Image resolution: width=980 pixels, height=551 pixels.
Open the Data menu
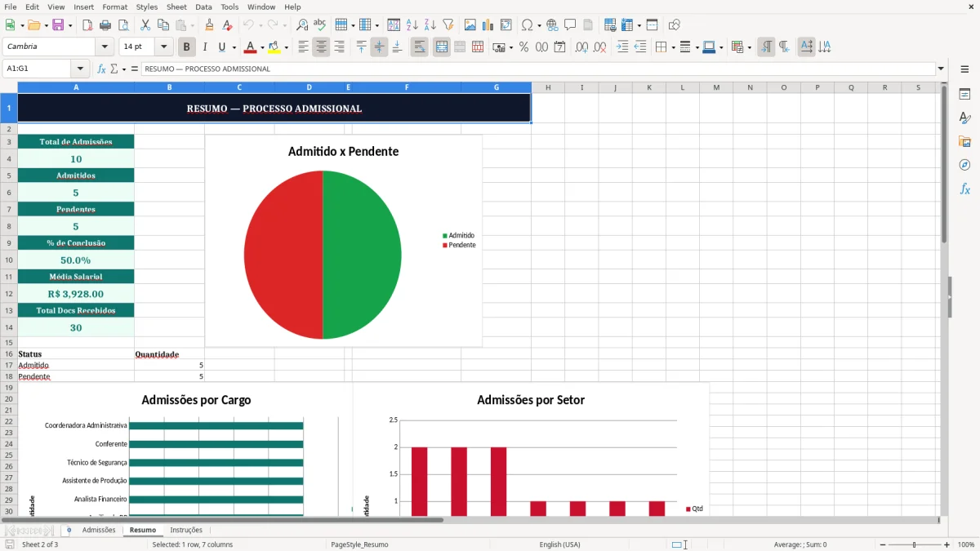click(203, 7)
